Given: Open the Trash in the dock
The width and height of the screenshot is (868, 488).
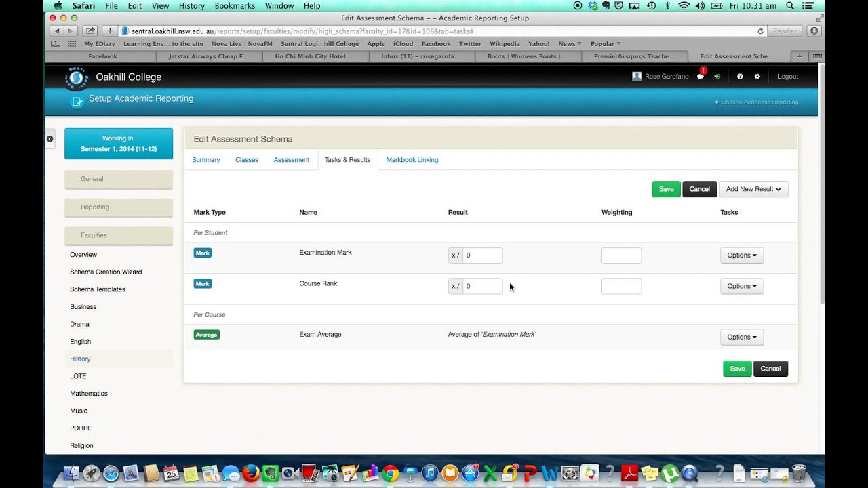Looking at the screenshot, I should click(x=799, y=473).
